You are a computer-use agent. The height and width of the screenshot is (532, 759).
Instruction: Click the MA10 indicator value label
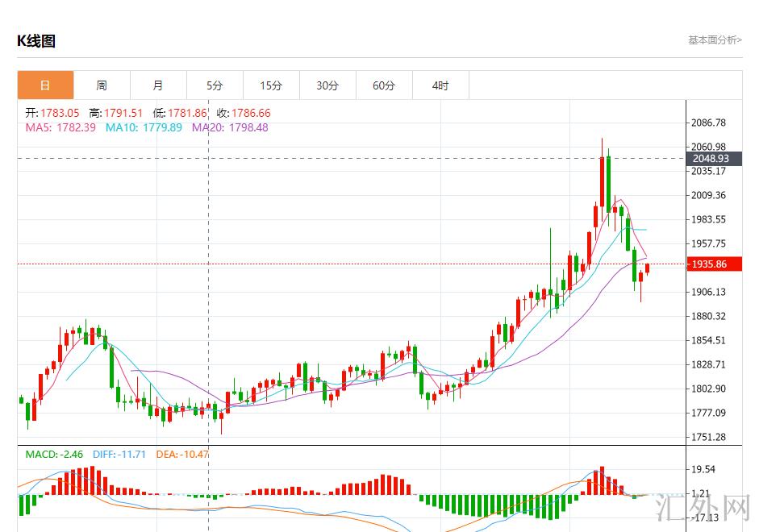point(144,127)
